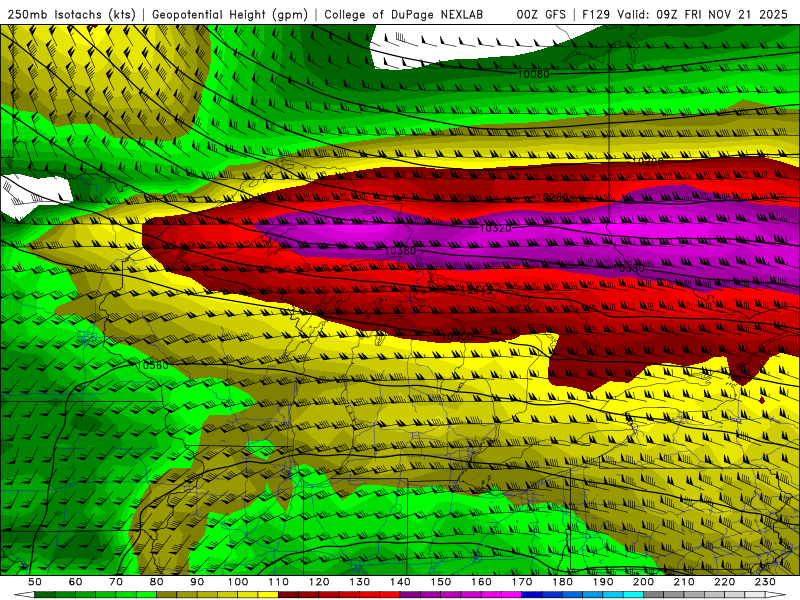Screen dimensions: 800x600
Task: Click the 100 kt color bar label
Action: [x=238, y=582]
